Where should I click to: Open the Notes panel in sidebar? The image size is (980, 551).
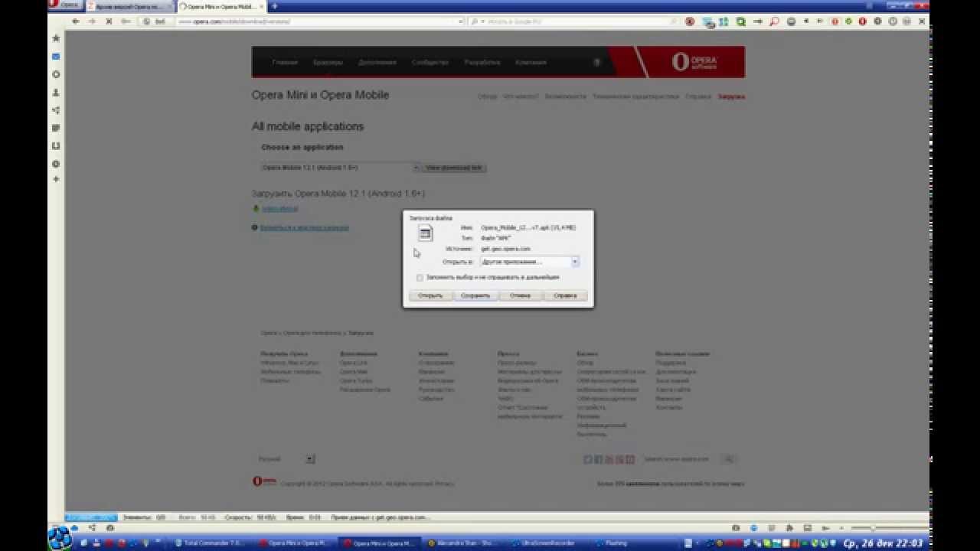tap(56, 128)
